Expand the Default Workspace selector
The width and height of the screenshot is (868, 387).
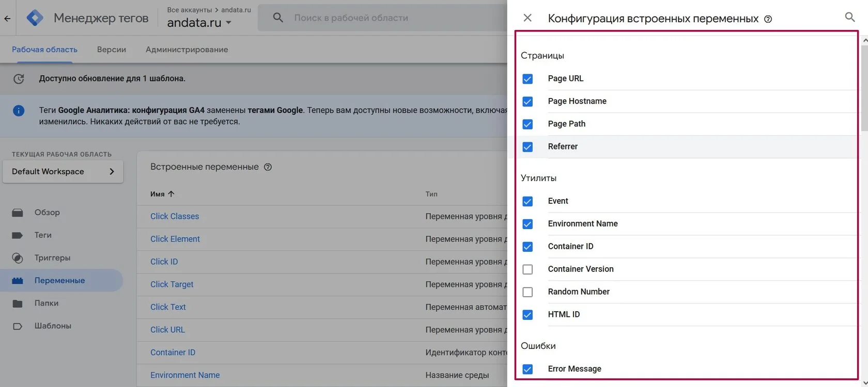click(63, 172)
